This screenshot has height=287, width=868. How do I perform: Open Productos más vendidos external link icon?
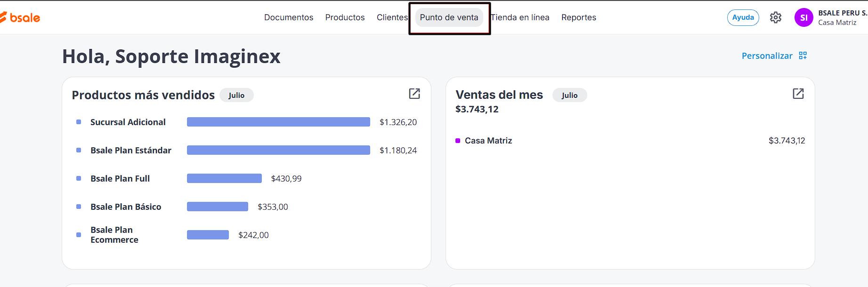click(x=414, y=94)
